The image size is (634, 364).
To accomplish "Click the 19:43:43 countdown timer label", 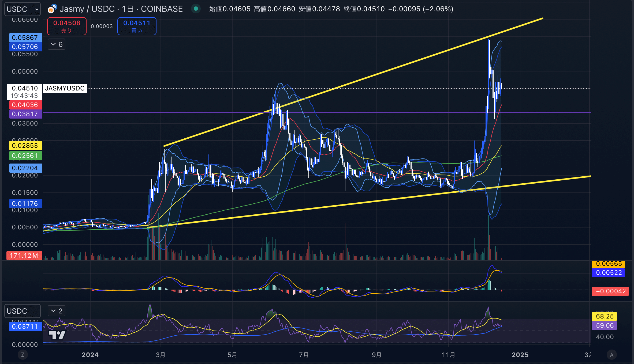I will pos(24,96).
